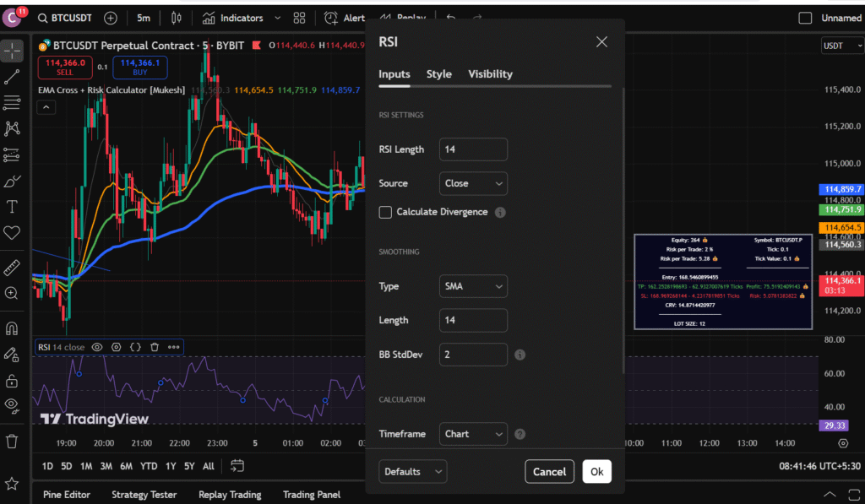
Task: Hide all drawings with the eye icon
Action: [x=12, y=406]
